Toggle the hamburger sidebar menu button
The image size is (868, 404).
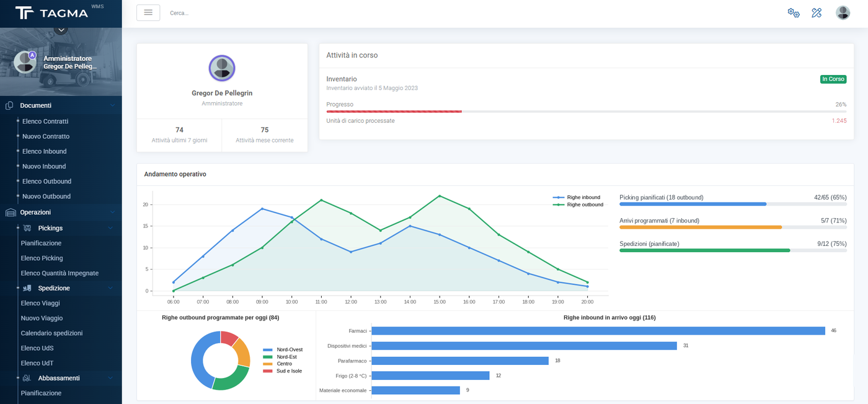[x=148, y=12]
